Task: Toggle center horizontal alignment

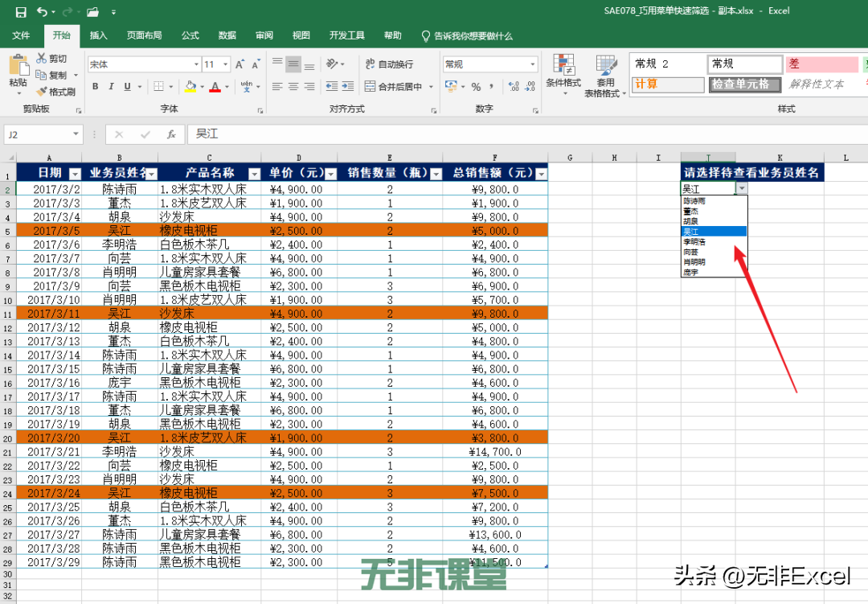Action: (x=293, y=86)
